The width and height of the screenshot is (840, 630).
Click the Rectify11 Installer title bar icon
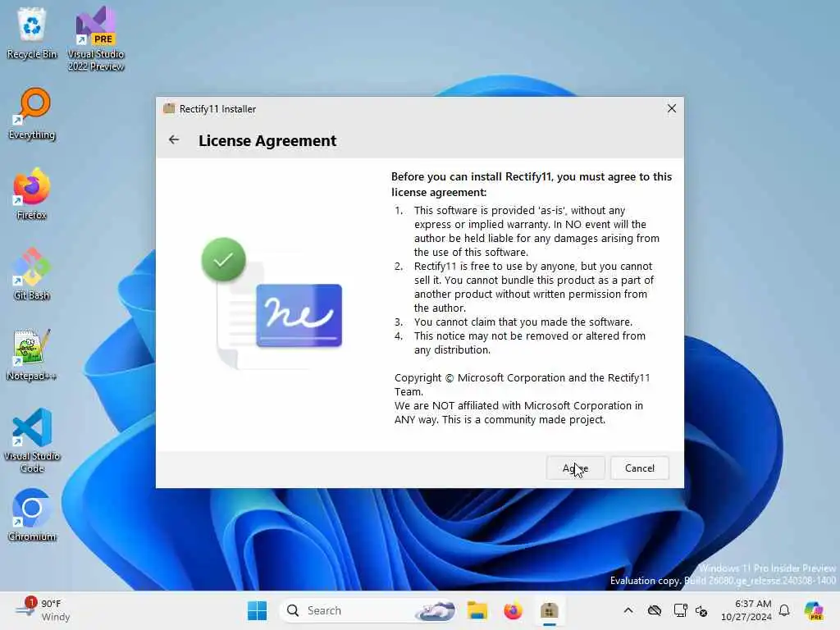pyautogui.click(x=169, y=108)
